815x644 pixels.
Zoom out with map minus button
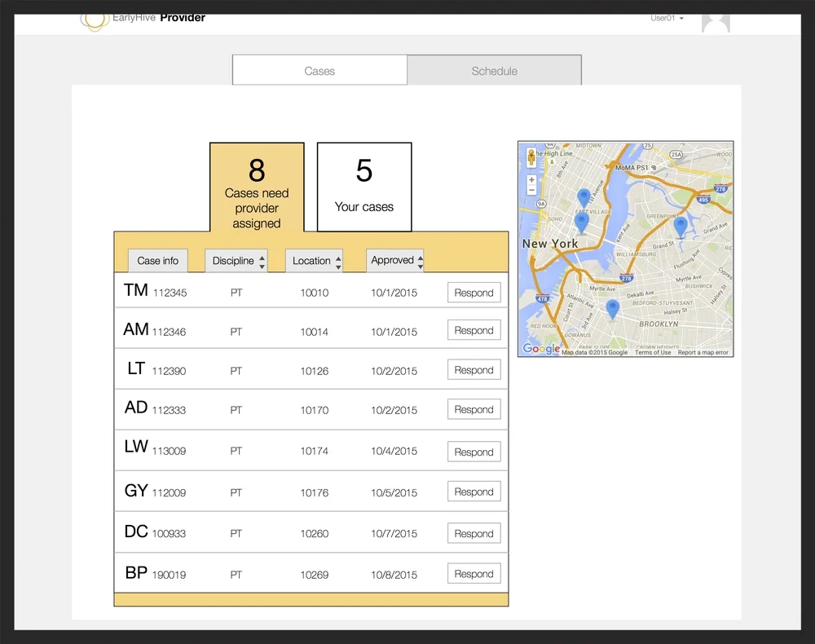(x=531, y=190)
